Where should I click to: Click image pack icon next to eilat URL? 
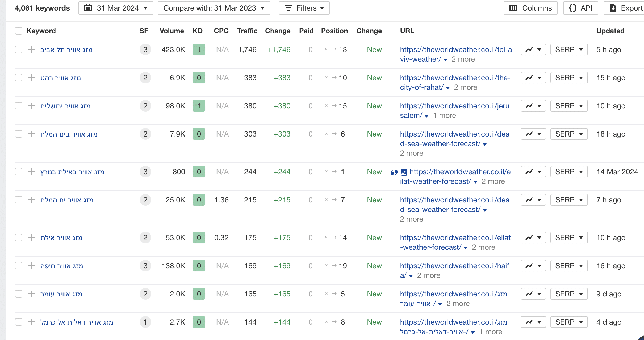404,172
